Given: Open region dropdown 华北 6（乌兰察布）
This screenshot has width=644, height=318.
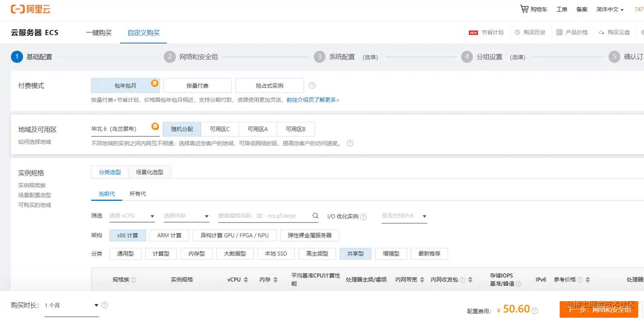Looking at the screenshot, I should pyautogui.click(x=125, y=129).
